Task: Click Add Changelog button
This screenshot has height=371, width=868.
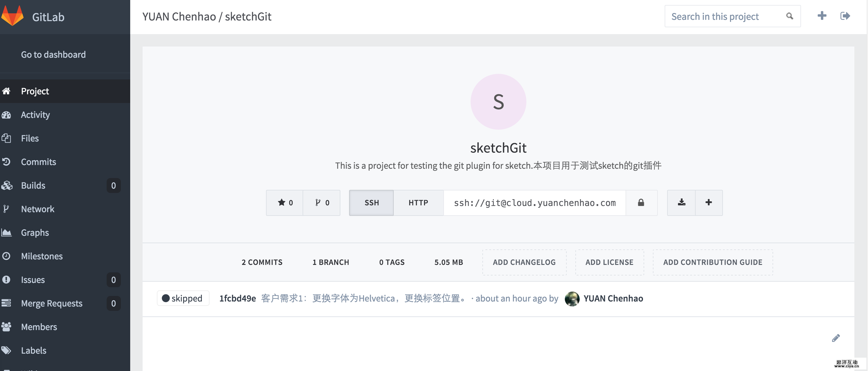Action: click(524, 262)
